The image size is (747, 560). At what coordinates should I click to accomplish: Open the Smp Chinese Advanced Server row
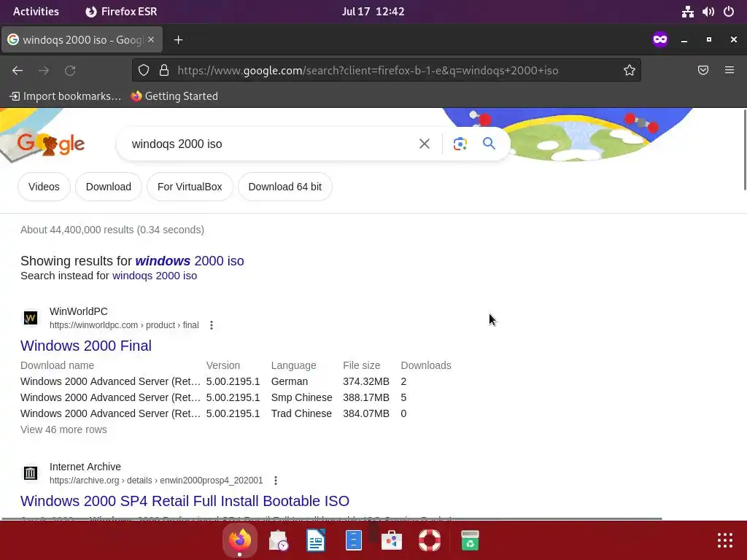click(x=214, y=397)
